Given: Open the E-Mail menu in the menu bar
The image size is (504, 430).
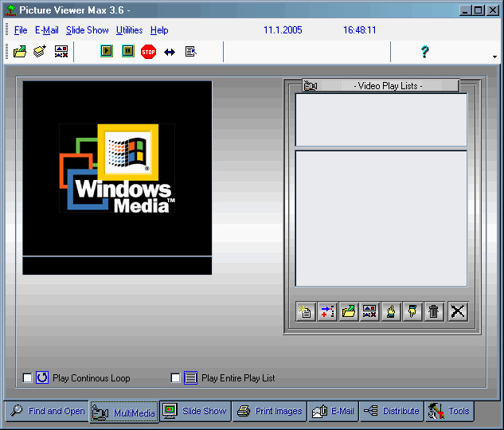Looking at the screenshot, I should tap(47, 30).
